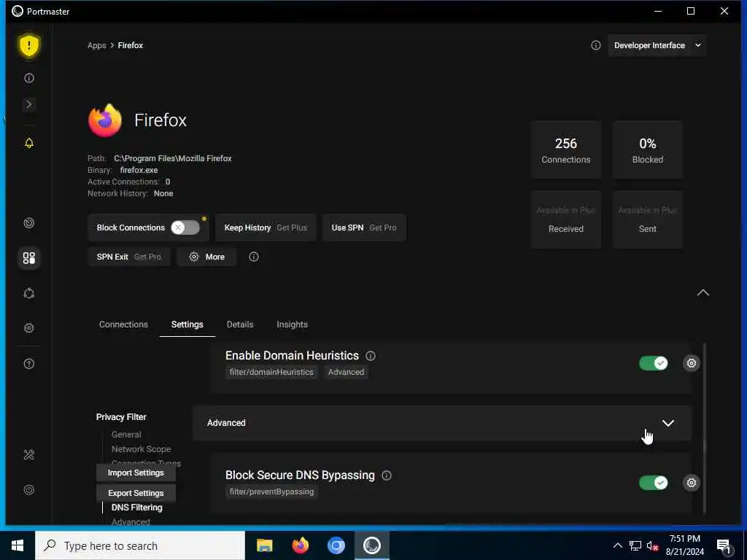This screenshot has height=560, width=747.
Task: Open File Explorer from taskbar
Action: coord(264,545)
